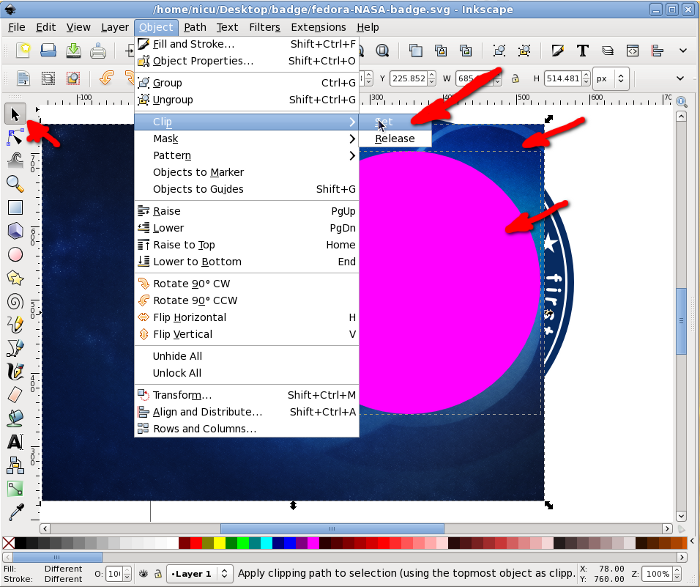Click the Save document icon
Viewport: 700px width, 587px height.
tap(73, 50)
